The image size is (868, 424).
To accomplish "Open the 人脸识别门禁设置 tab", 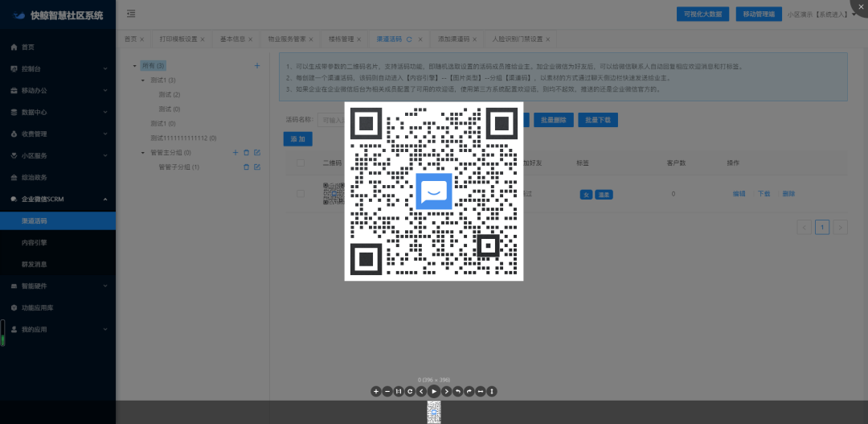I will [x=517, y=39].
